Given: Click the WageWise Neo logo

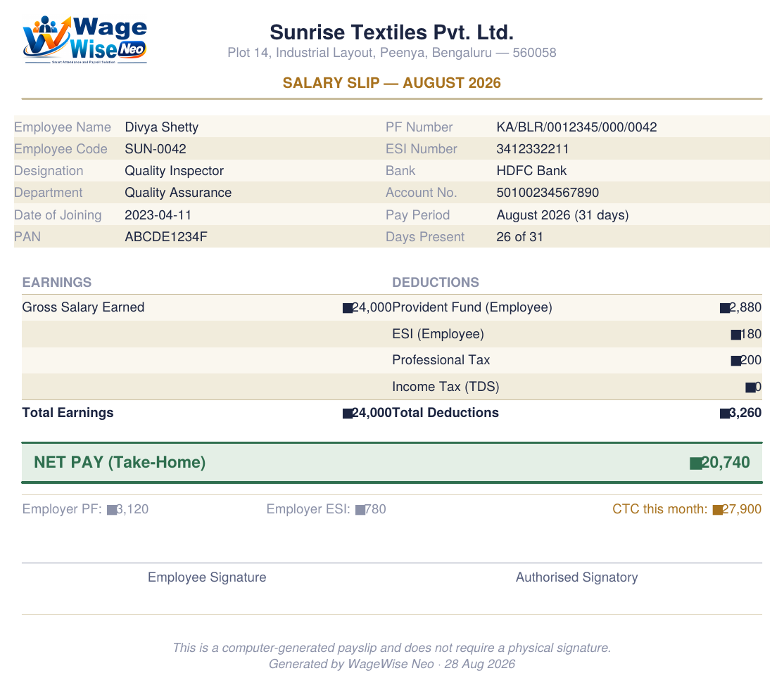Looking at the screenshot, I should pyautogui.click(x=85, y=39).
